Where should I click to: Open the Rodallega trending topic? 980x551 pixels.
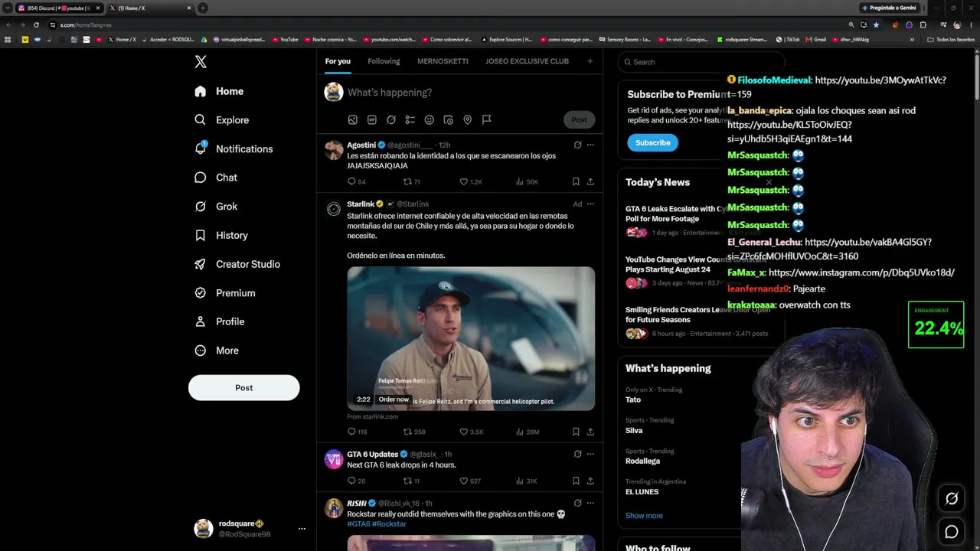tap(642, 461)
